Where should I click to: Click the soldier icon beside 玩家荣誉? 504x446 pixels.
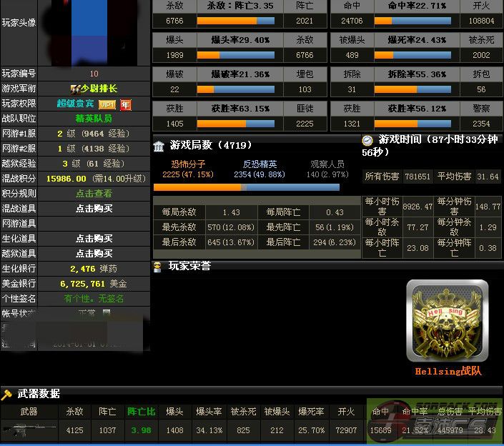[x=158, y=266]
